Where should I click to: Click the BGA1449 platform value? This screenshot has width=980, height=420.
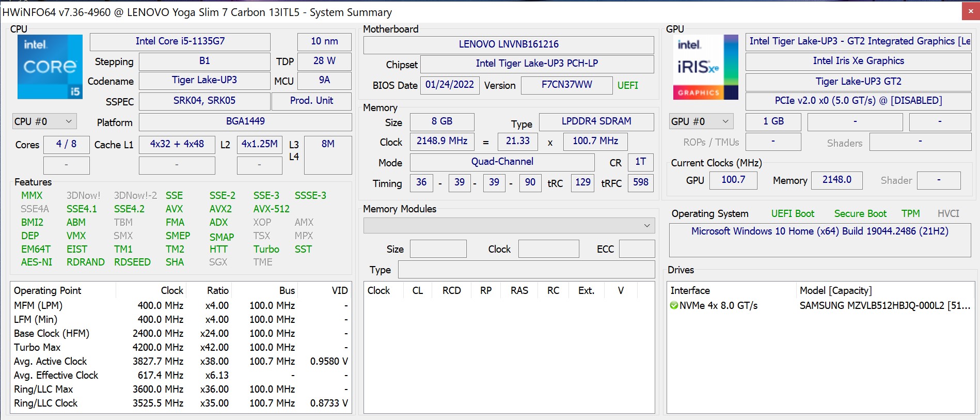coord(245,121)
